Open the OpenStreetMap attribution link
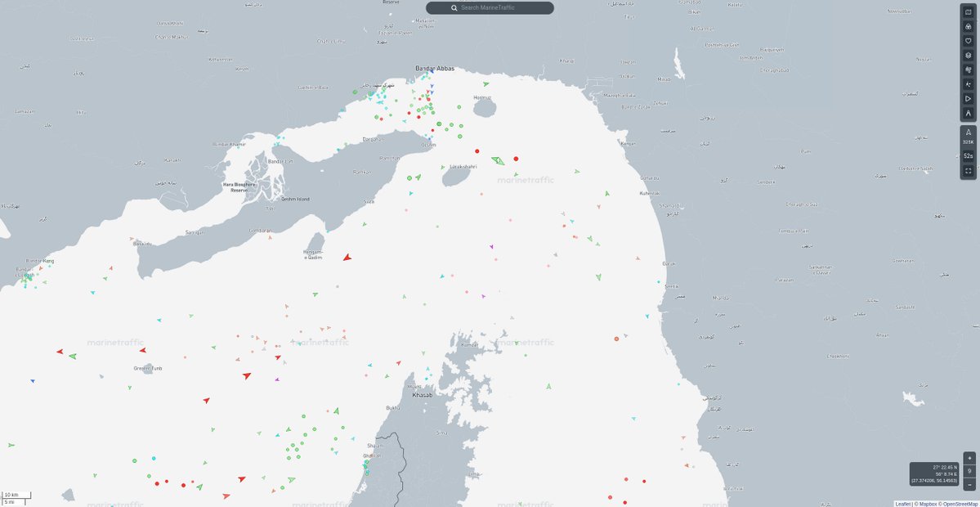The height and width of the screenshot is (507, 980). (960, 504)
